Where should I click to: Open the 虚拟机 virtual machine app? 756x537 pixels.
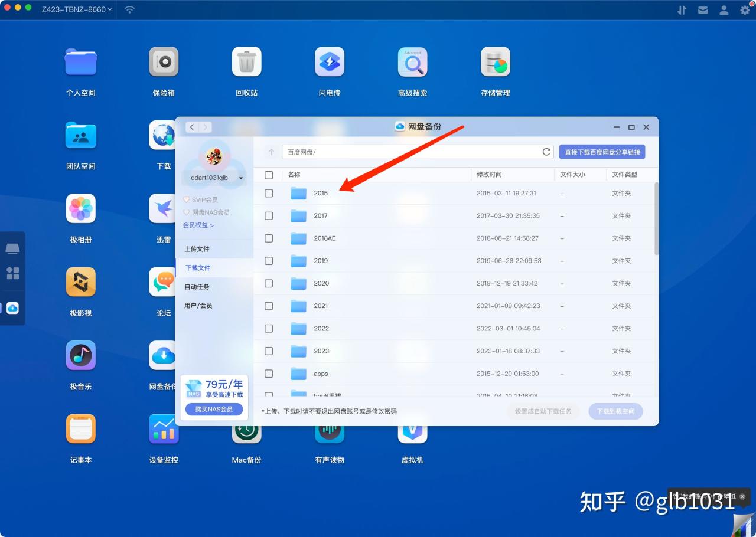(412, 429)
